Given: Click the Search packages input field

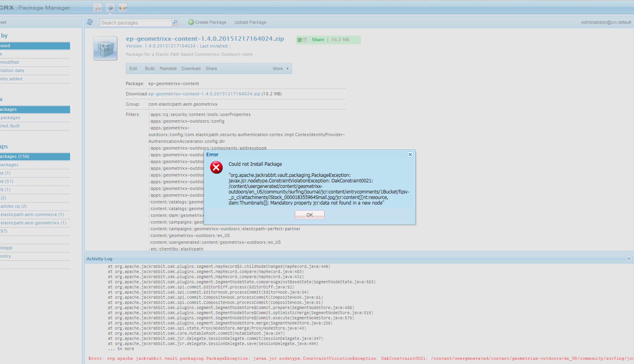Looking at the screenshot, I should (x=135, y=23).
